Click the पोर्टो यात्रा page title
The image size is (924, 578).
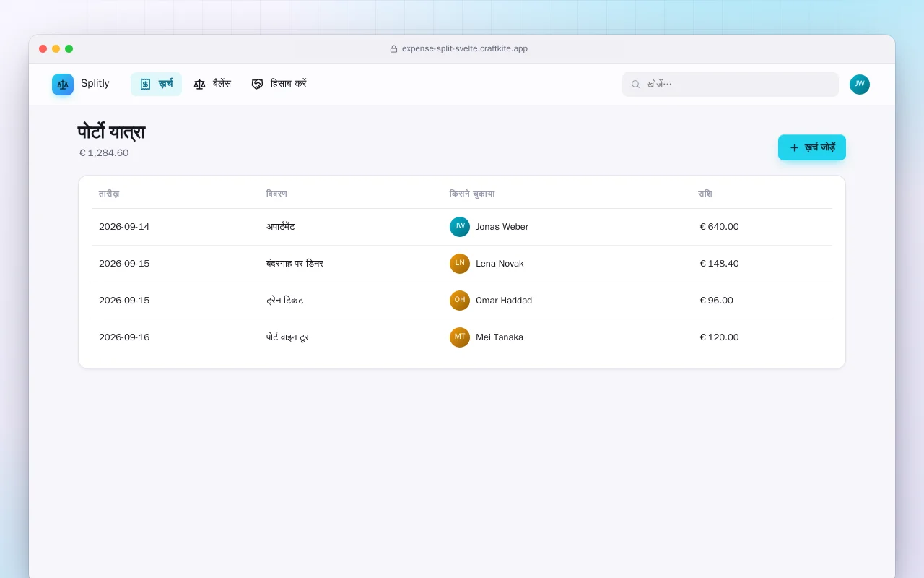tap(112, 132)
